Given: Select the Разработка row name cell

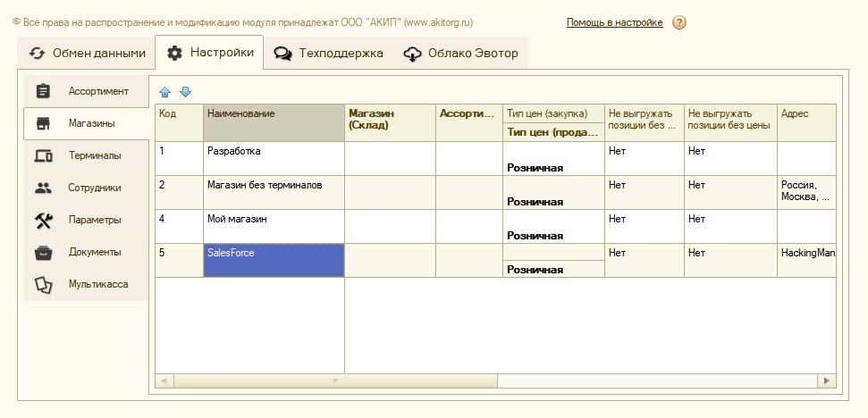Looking at the screenshot, I should click(274, 158).
